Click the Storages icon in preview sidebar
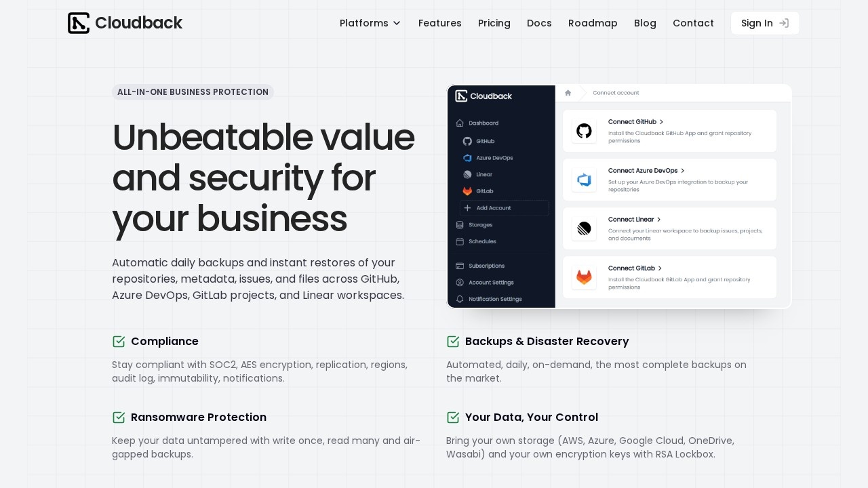The height and width of the screenshot is (488, 868). (460, 224)
